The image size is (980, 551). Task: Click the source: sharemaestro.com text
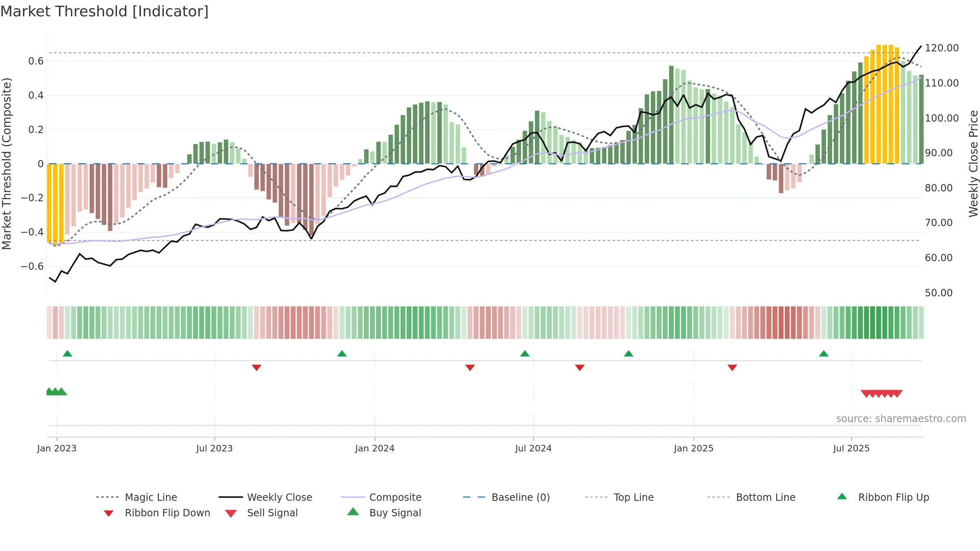tap(901, 419)
